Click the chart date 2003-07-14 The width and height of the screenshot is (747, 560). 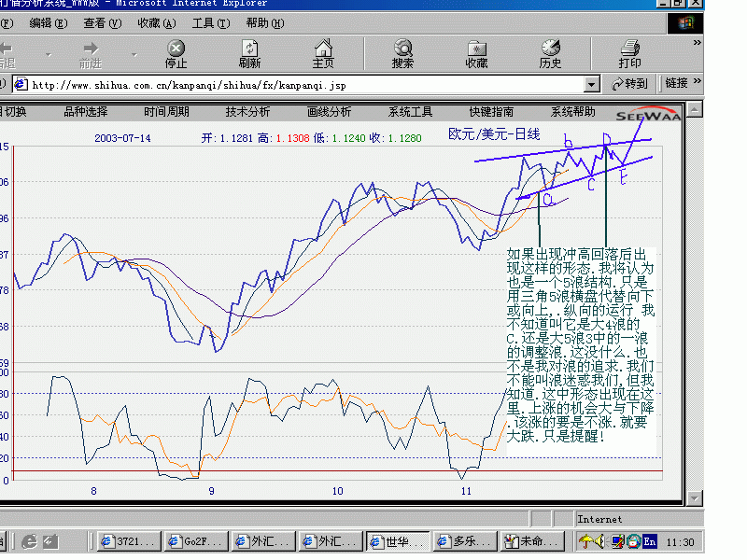point(122,138)
